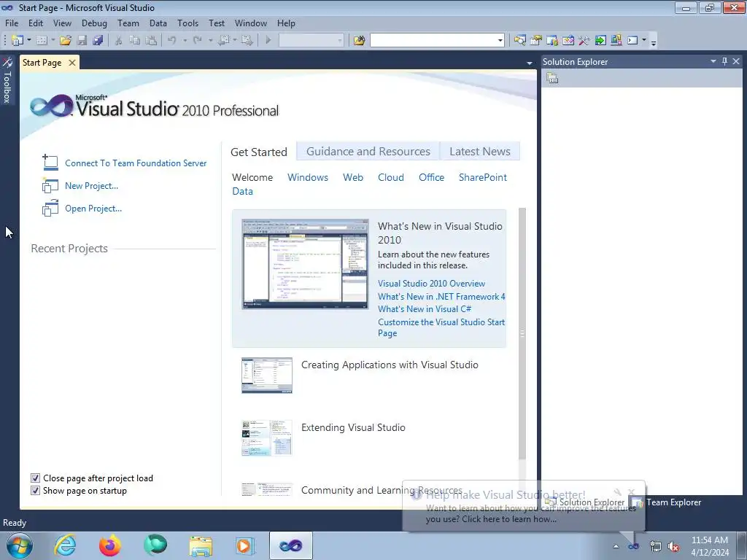Click the Open Project... link
Image resolution: width=747 pixels, height=560 pixels.
(93, 209)
